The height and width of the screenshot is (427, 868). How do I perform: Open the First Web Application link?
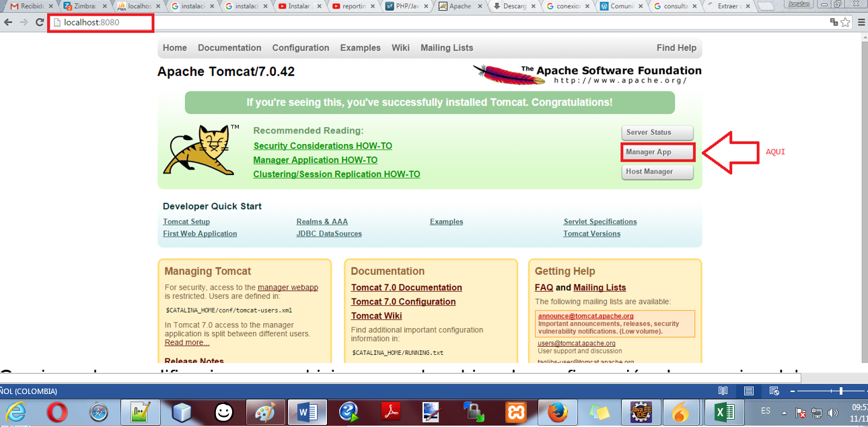[200, 234]
